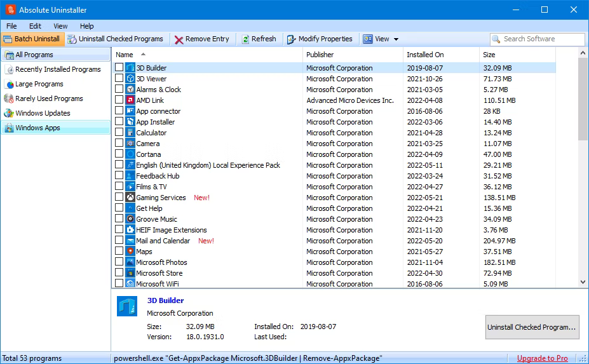Viewport: 589px width, 364px height.
Task: Click the Gaming Services Xbox icon
Action: [x=130, y=197]
